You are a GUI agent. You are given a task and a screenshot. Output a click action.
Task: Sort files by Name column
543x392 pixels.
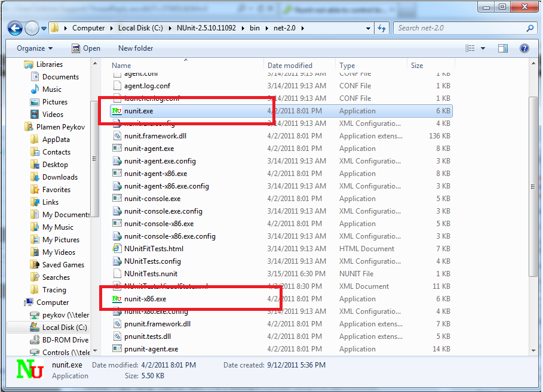(121, 66)
